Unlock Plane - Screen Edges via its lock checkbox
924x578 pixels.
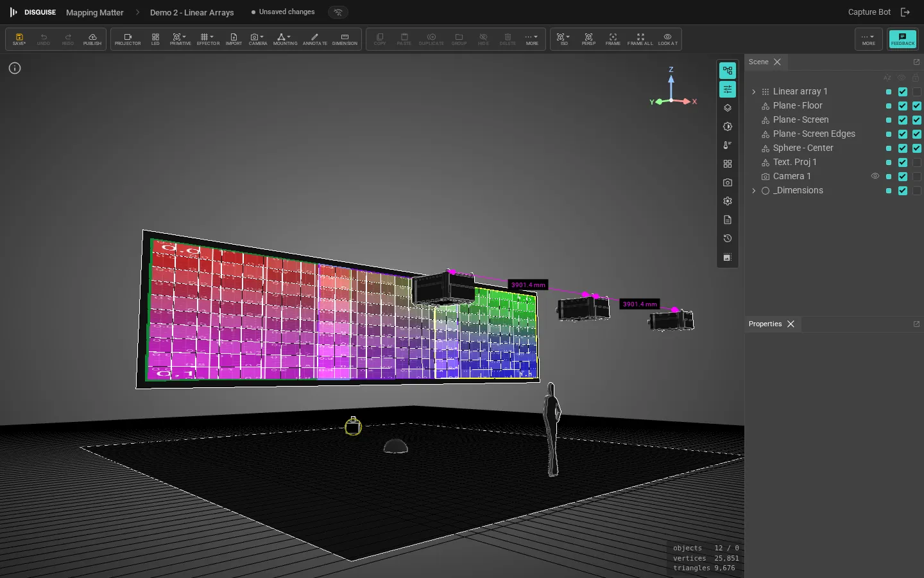coord(917,134)
